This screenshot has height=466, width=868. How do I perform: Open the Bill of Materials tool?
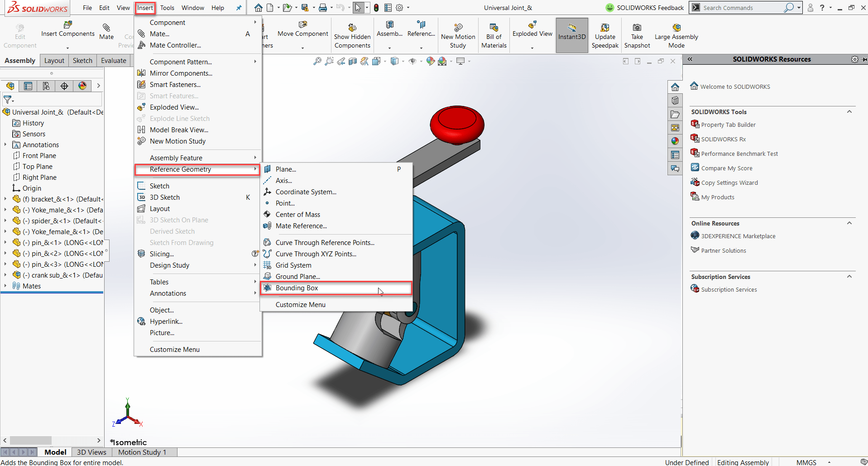494,34
